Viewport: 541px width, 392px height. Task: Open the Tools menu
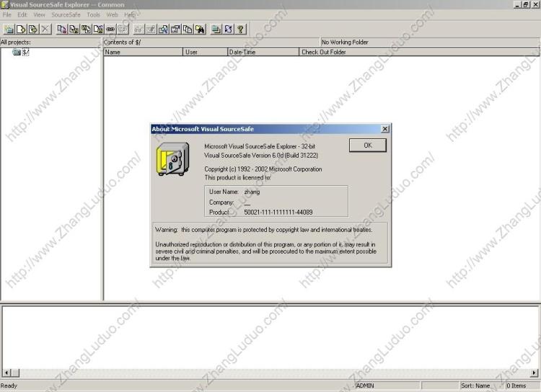coord(93,15)
